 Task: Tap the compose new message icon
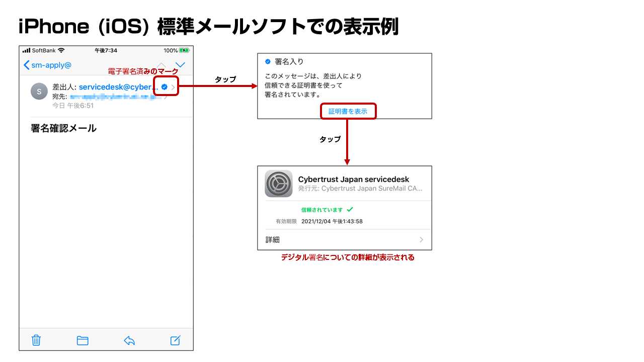pos(175,340)
